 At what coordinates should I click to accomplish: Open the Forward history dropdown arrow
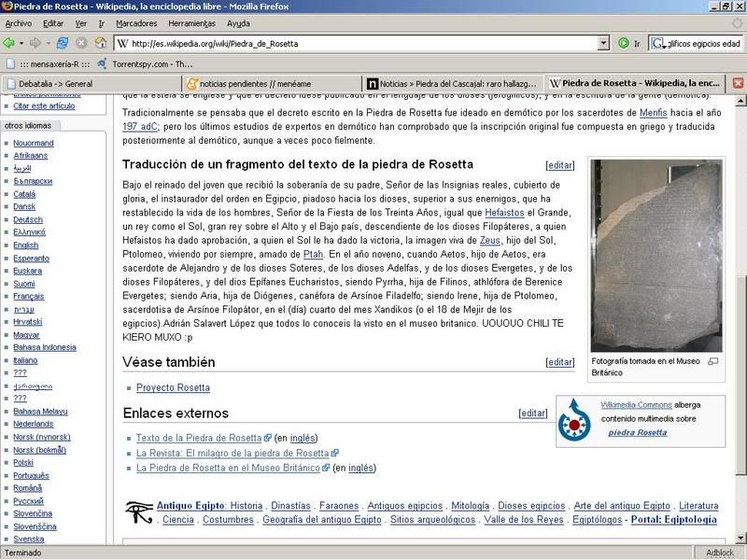tap(49, 43)
